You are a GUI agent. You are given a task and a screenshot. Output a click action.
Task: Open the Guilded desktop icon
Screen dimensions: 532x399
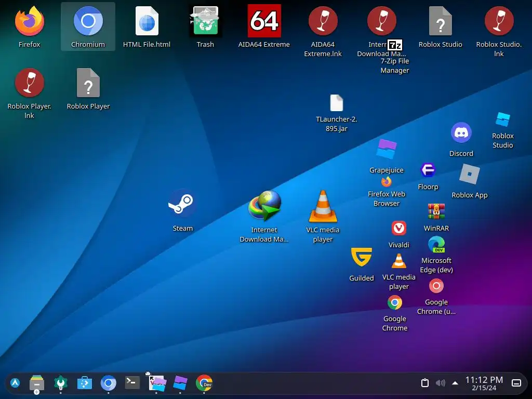tap(362, 257)
